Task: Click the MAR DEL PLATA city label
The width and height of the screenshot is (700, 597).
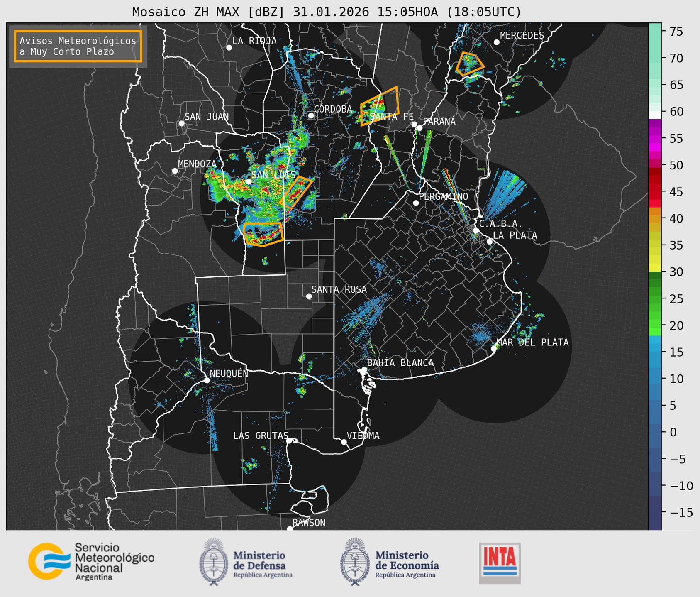Action: [532, 343]
